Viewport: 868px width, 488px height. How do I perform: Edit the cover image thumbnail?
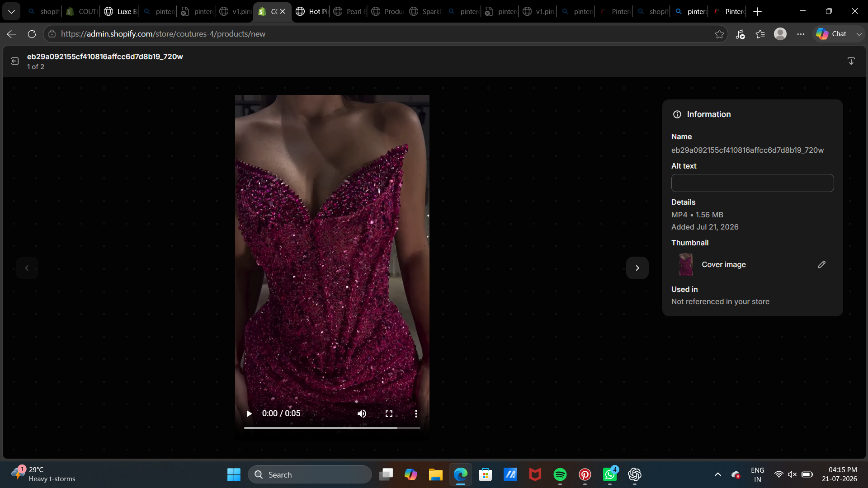pos(822,264)
